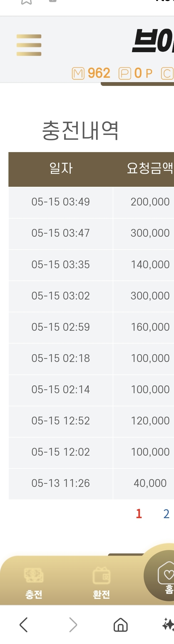Open the gold hamburger menu
The height and width of the screenshot is (644, 174).
click(29, 45)
